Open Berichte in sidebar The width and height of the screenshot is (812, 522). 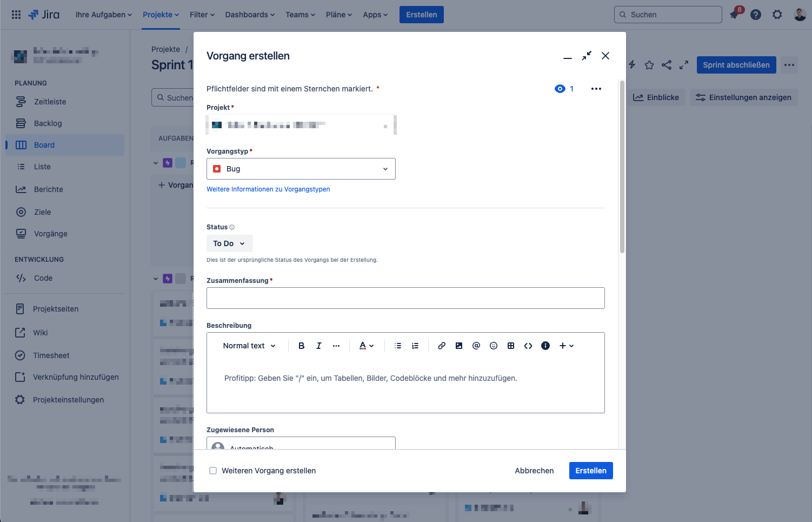(x=65, y=189)
